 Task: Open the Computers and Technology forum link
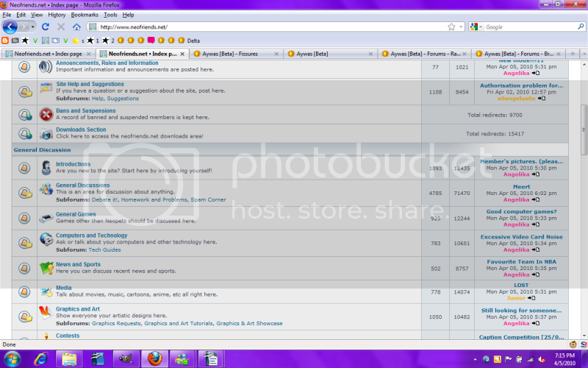[91, 236]
